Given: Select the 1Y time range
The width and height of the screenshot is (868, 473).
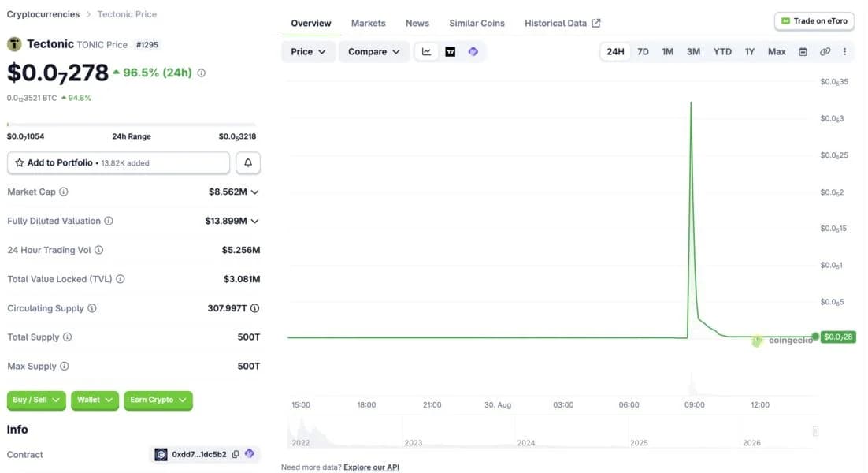Looking at the screenshot, I should 750,51.
